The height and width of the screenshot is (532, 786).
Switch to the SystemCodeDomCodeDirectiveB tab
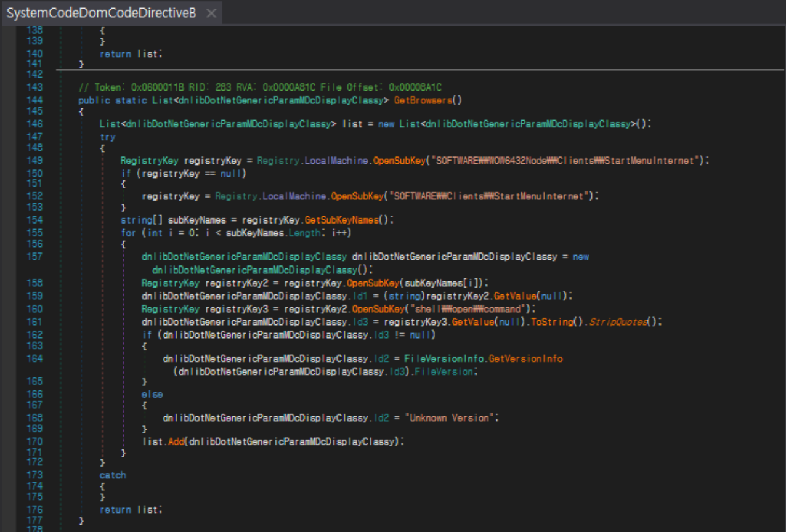(x=102, y=13)
